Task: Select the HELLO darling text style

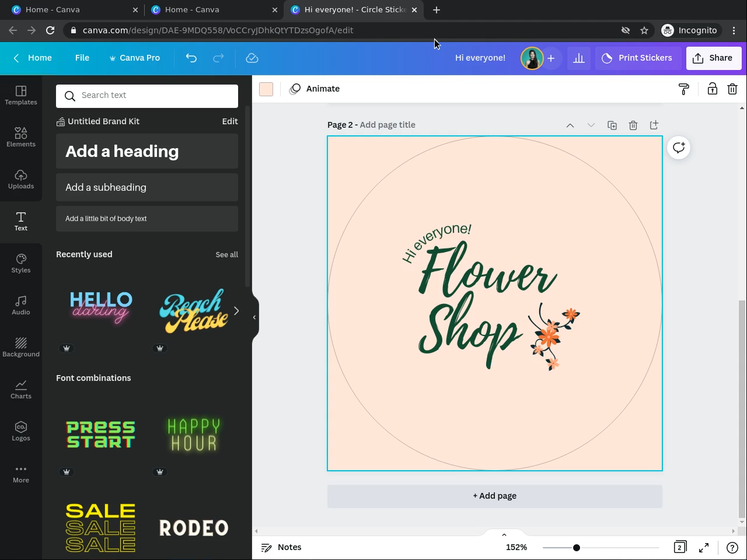Action: (x=101, y=311)
